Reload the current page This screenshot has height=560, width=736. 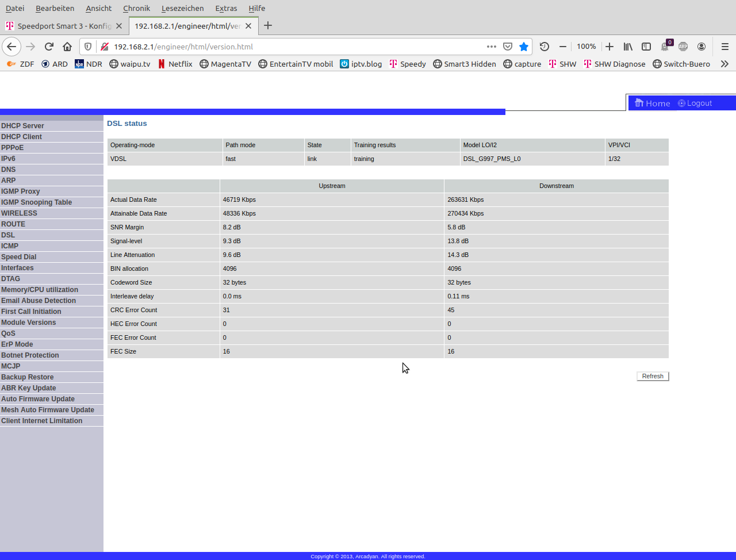tap(49, 47)
